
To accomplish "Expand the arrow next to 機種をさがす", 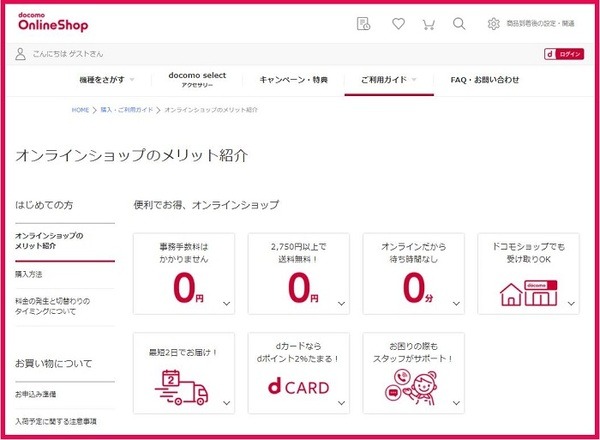I will tap(132, 80).
